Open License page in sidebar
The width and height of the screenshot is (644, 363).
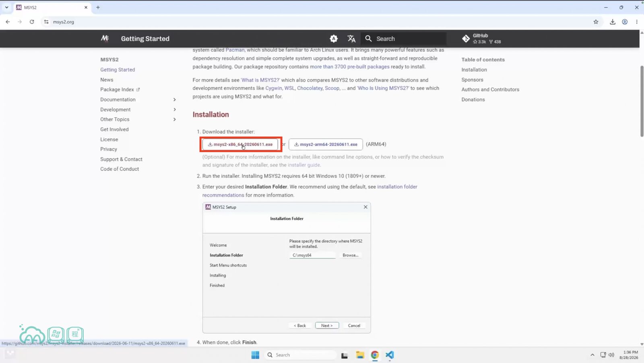coord(109,139)
